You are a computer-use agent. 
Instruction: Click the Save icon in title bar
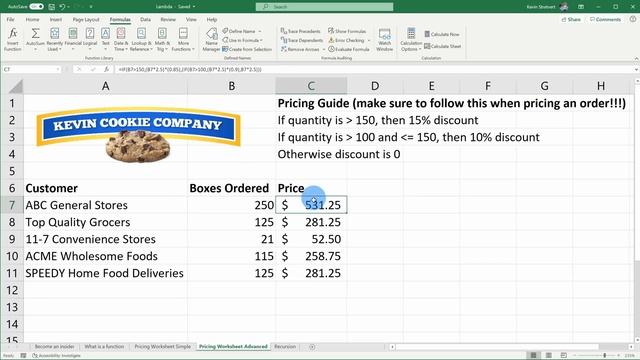(x=52, y=7)
